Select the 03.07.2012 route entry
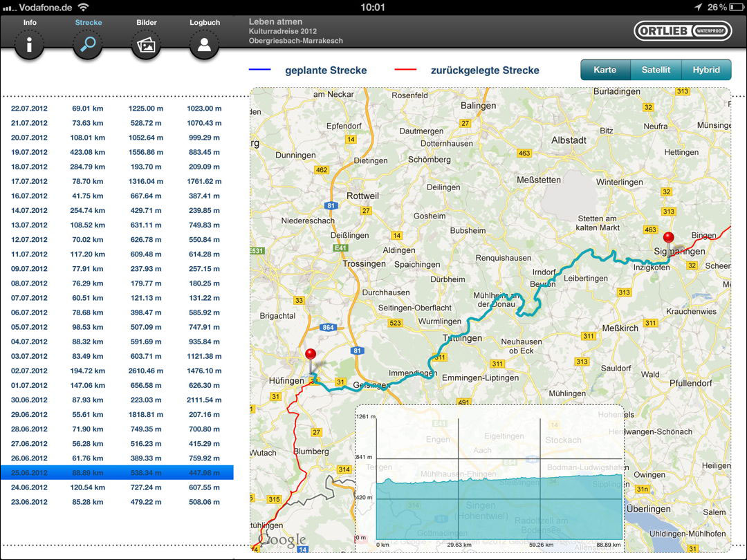Viewport: 747px width, 560px height. (117, 356)
